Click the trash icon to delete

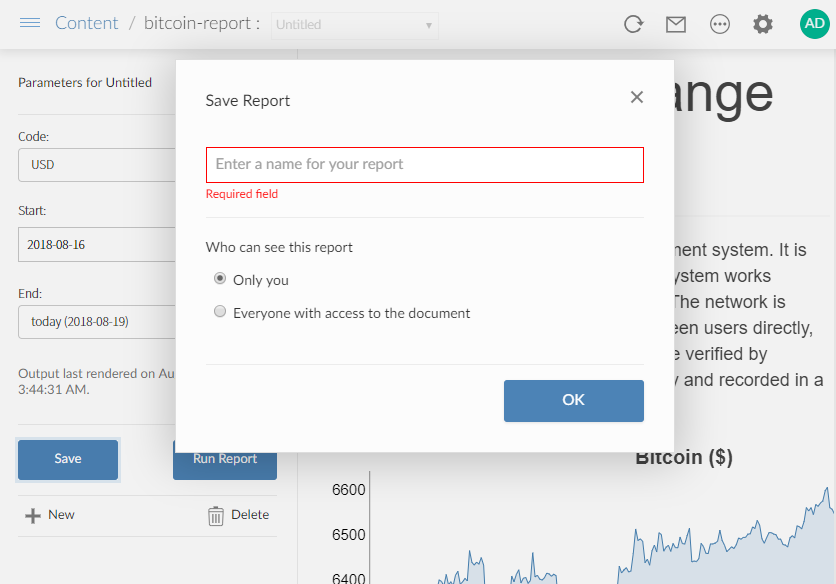(x=216, y=515)
